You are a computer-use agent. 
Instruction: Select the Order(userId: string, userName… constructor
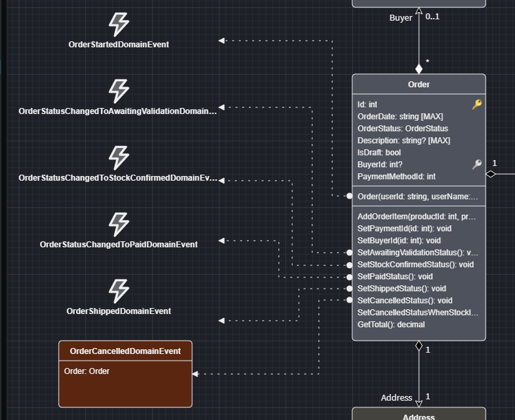pos(419,197)
